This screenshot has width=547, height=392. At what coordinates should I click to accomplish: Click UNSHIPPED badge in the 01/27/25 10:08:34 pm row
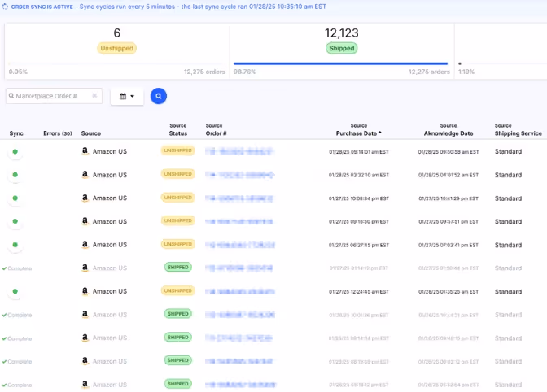coord(178,198)
